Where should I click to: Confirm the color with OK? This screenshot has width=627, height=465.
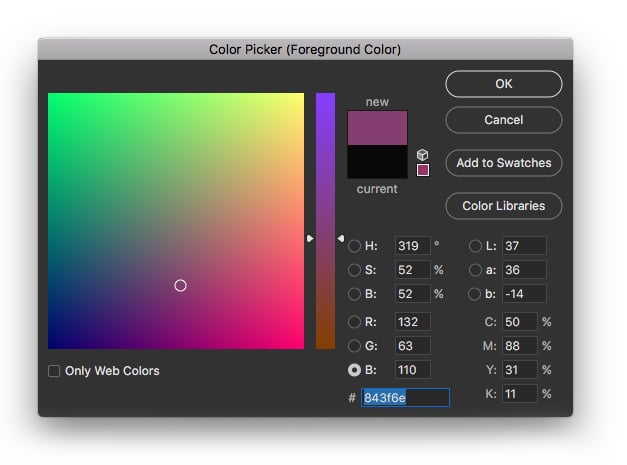pos(503,84)
